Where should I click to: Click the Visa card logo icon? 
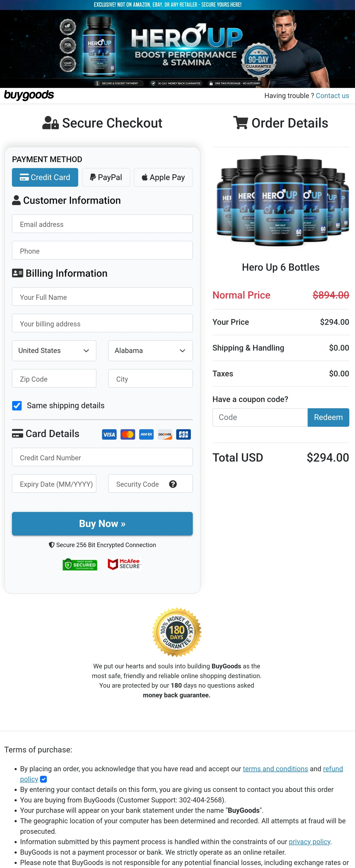pyautogui.click(x=109, y=434)
